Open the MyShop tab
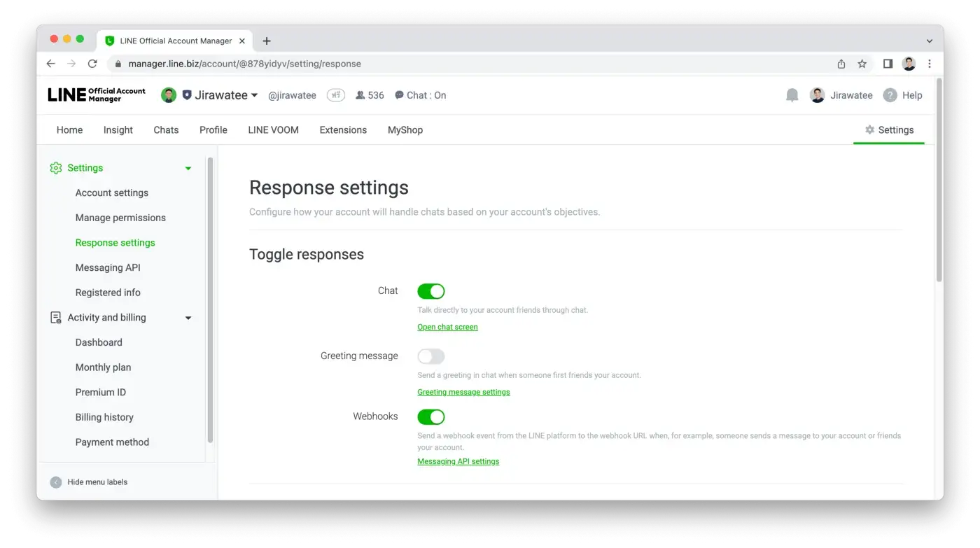The height and width of the screenshot is (548, 980). (405, 129)
